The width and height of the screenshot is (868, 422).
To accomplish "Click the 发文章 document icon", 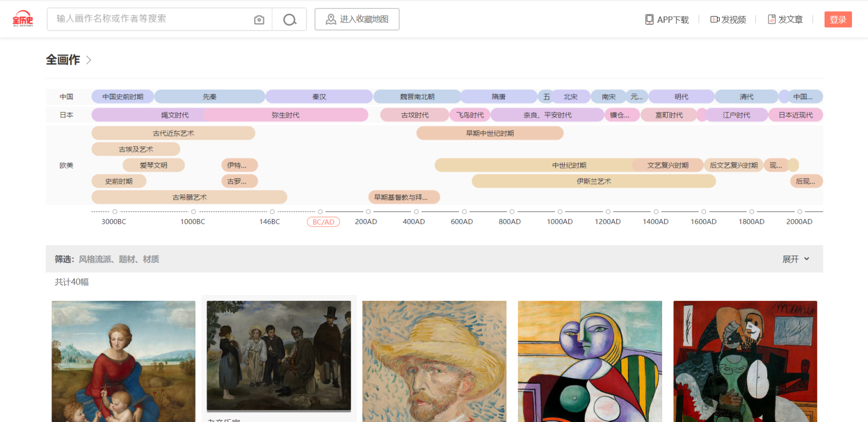I will point(771,19).
